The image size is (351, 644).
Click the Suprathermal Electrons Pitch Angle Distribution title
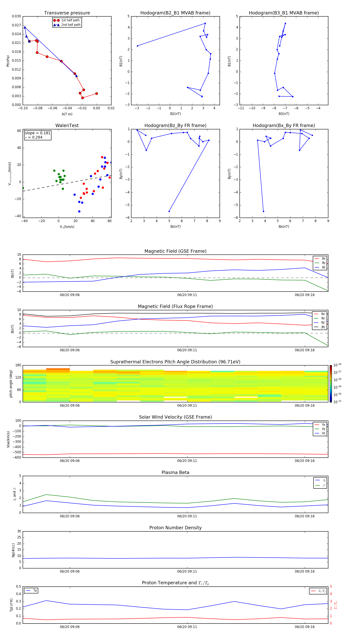tap(175, 362)
